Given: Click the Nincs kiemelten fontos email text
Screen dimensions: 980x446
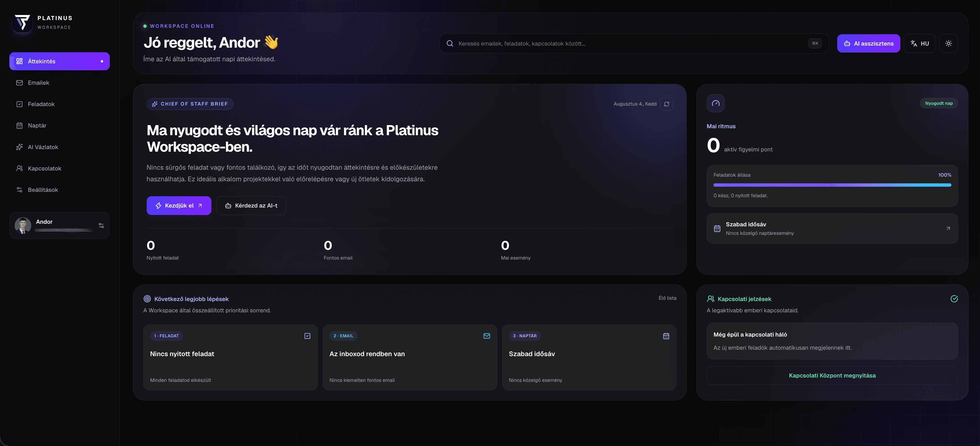Looking at the screenshot, I should 362,380.
